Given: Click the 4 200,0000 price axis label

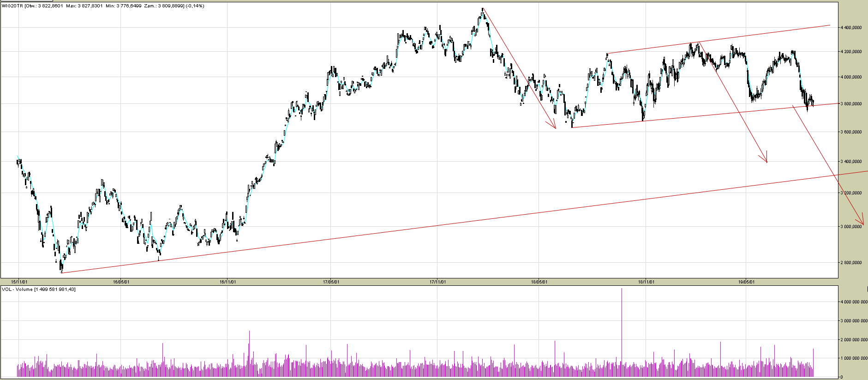Looking at the screenshot, I should [x=851, y=52].
